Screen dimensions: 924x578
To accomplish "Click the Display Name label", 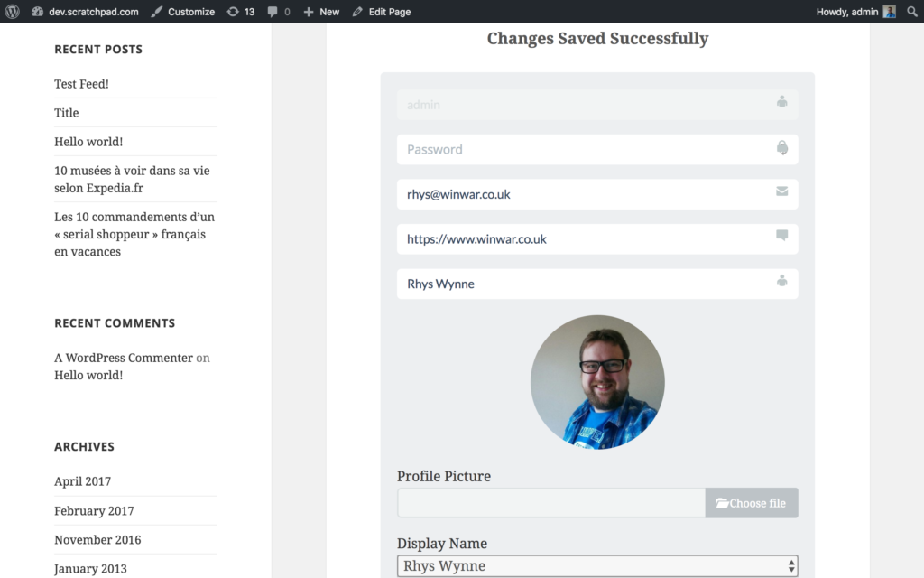I will tap(442, 543).
